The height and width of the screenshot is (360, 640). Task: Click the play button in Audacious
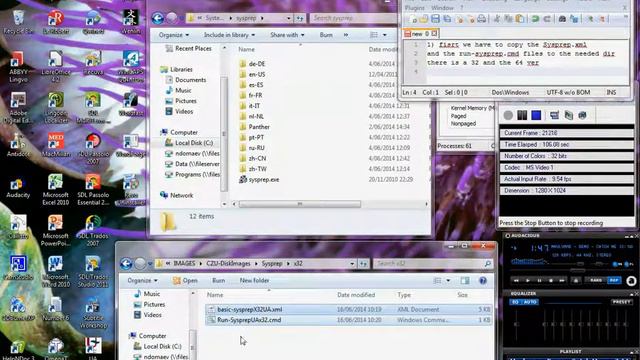[x=528, y=280]
